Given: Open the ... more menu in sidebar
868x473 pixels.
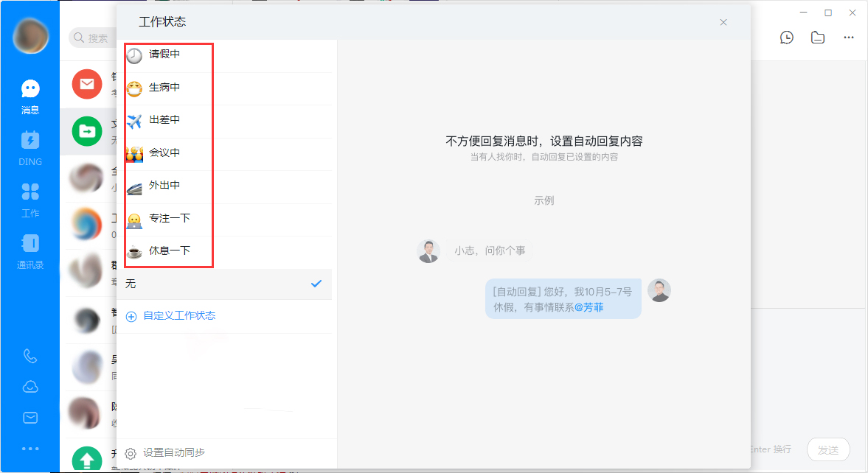Looking at the screenshot, I should [x=29, y=449].
